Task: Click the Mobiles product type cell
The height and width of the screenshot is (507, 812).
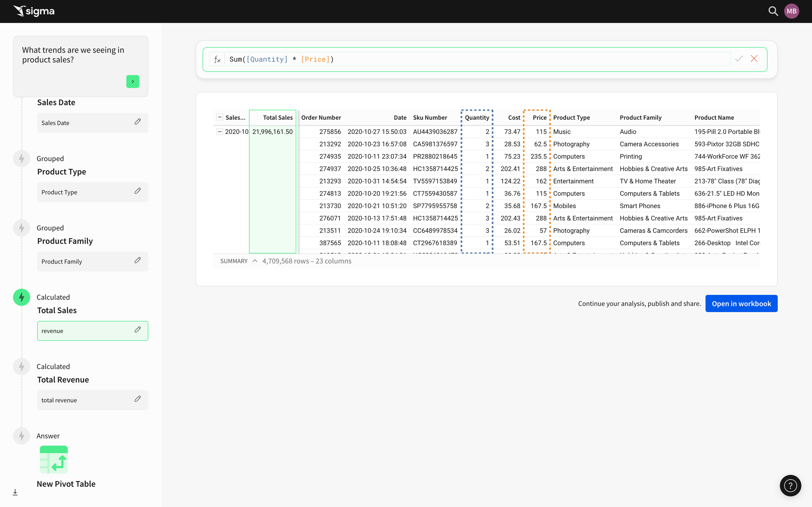Action: [564, 206]
